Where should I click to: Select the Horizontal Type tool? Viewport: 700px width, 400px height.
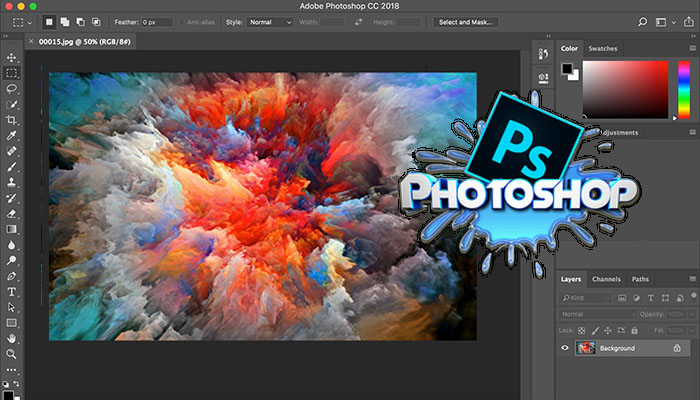coord(12,291)
